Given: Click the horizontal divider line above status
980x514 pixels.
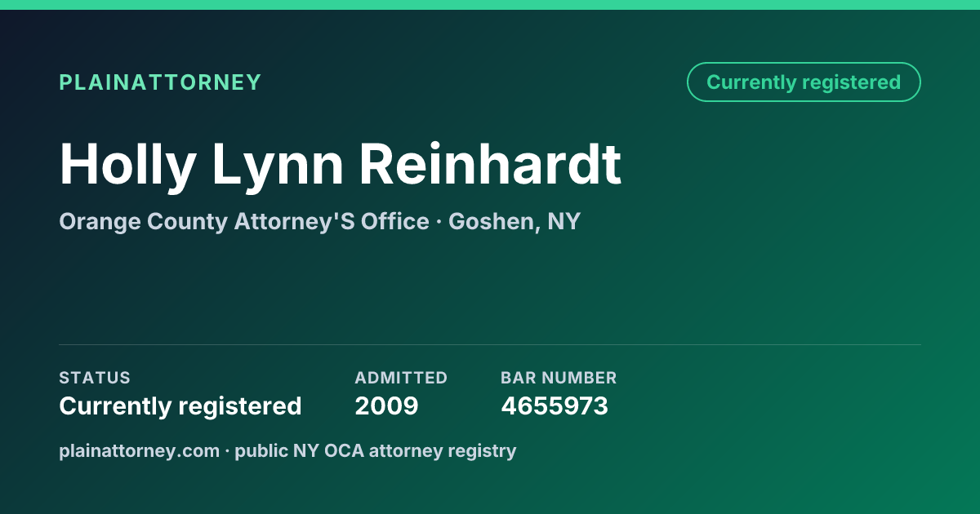Looking at the screenshot, I should coord(490,344).
